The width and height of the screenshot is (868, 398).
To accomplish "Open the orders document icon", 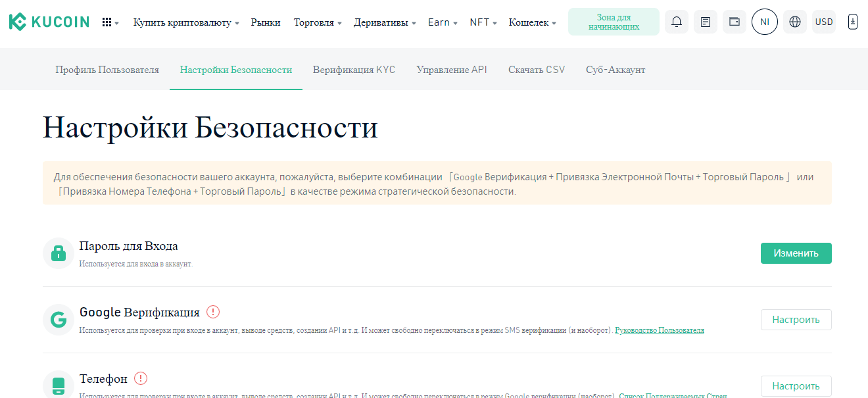I will [x=705, y=22].
